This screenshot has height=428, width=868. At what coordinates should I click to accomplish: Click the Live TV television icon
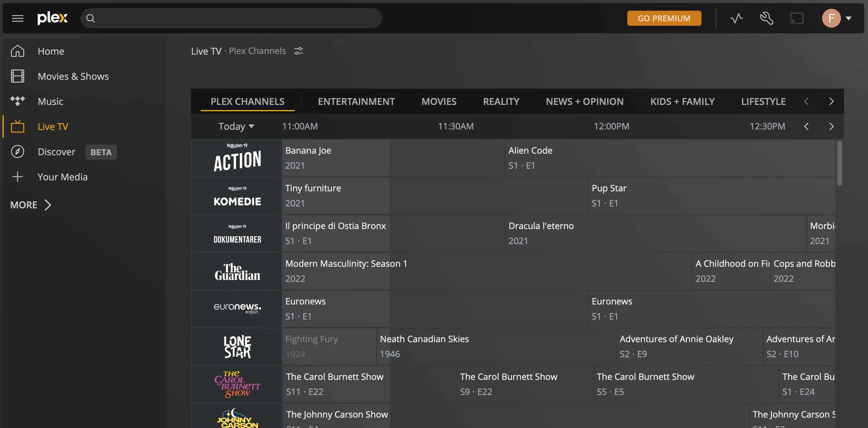point(18,126)
